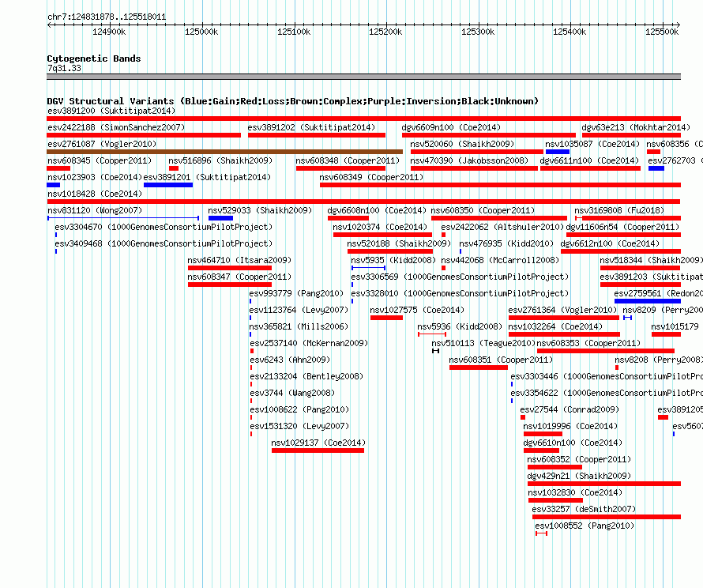Click the 124900k ruler tick label
Image resolution: width=703 pixels, height=588 pixels.
coord(109,32)
